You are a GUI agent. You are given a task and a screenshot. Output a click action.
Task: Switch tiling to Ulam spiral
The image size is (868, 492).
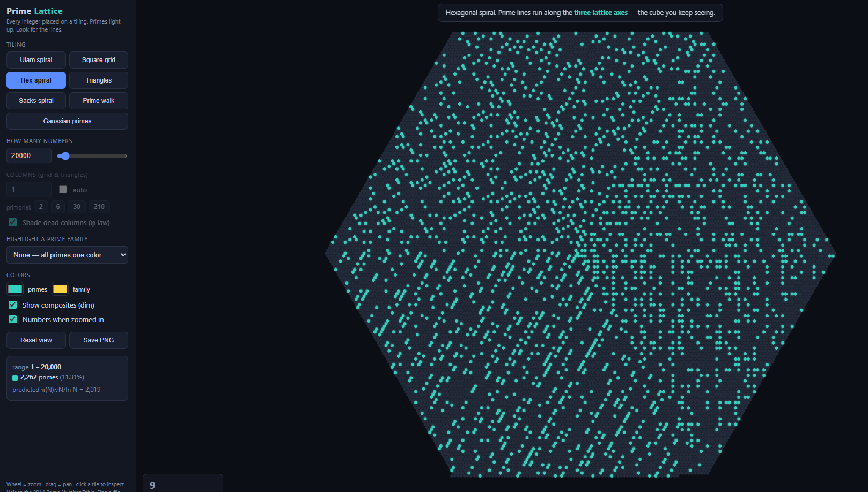[x=36, y=60]
